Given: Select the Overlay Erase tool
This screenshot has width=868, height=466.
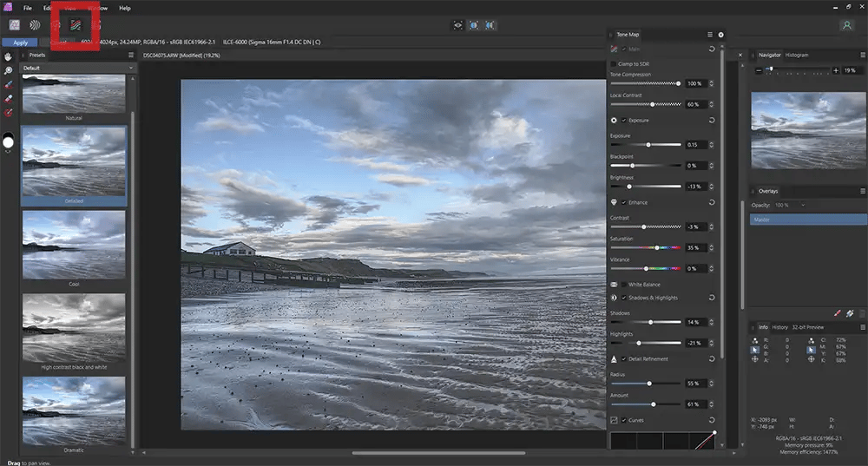Looking at the screenshot, I should [x=9, y=99].
